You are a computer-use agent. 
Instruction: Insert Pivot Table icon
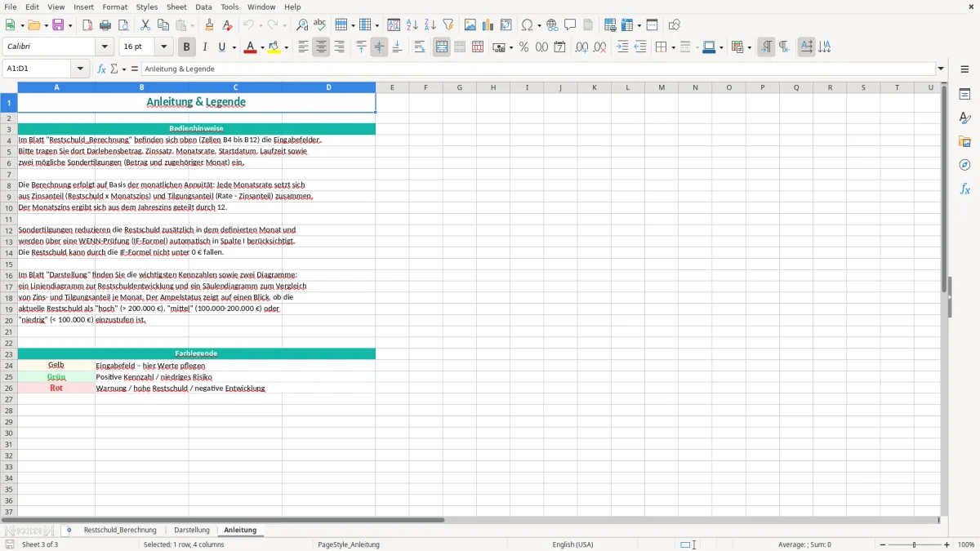506,25
